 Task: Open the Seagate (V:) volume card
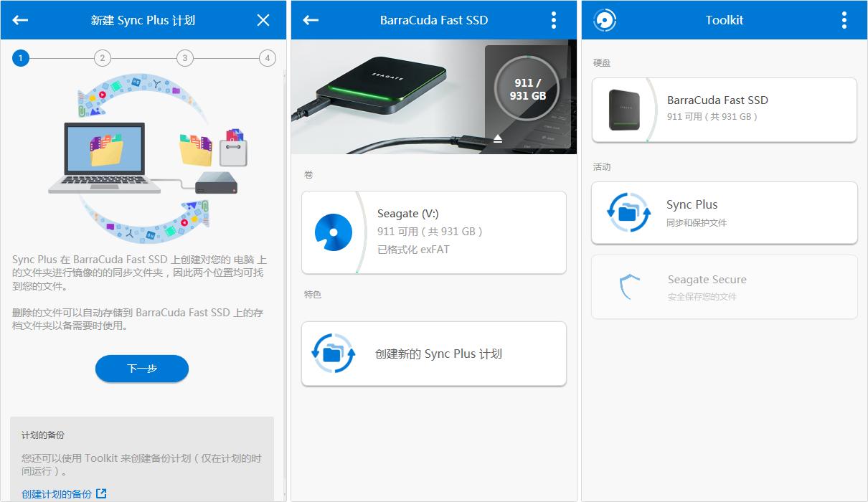click(433, 232)
